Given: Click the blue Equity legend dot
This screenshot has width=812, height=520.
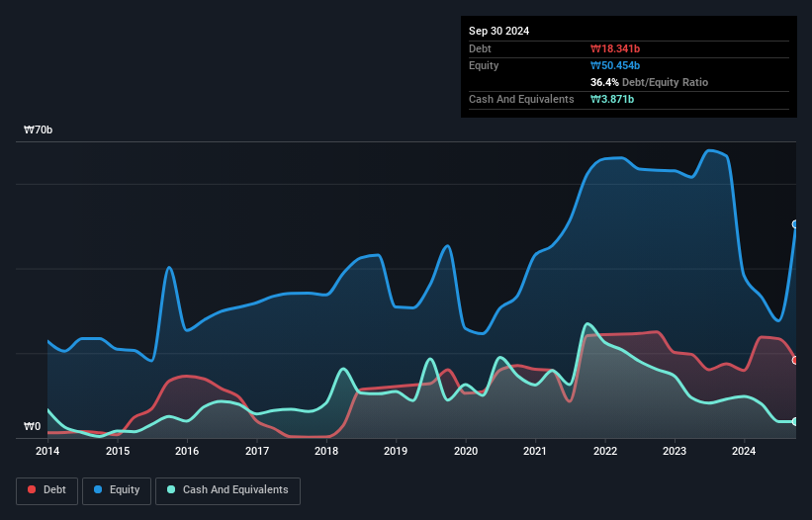Looking at the screenshot, I should [x=98, y=489].
